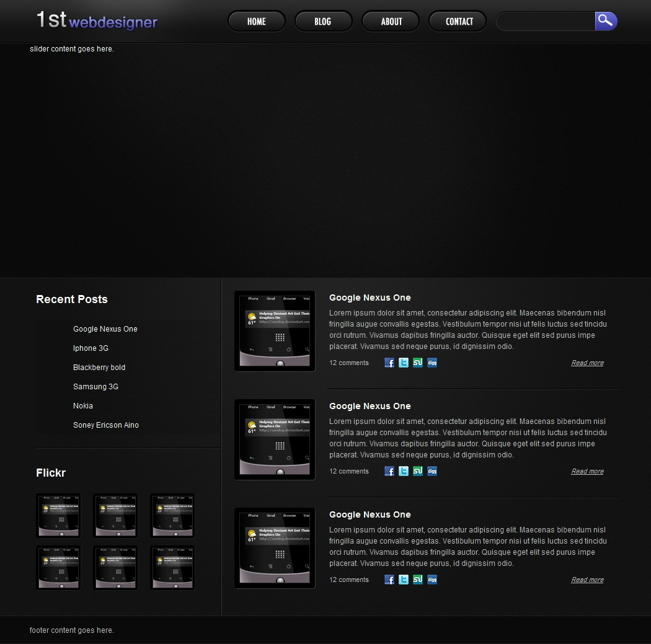Open the About page

coord(391,22)
